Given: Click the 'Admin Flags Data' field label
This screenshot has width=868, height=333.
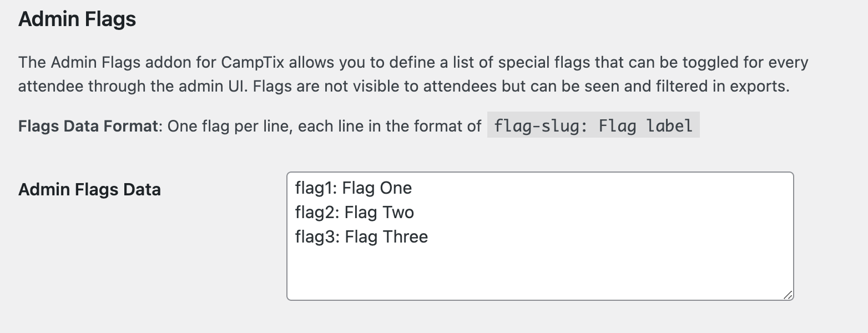Looking at the screenshot, I should point(89,189).
